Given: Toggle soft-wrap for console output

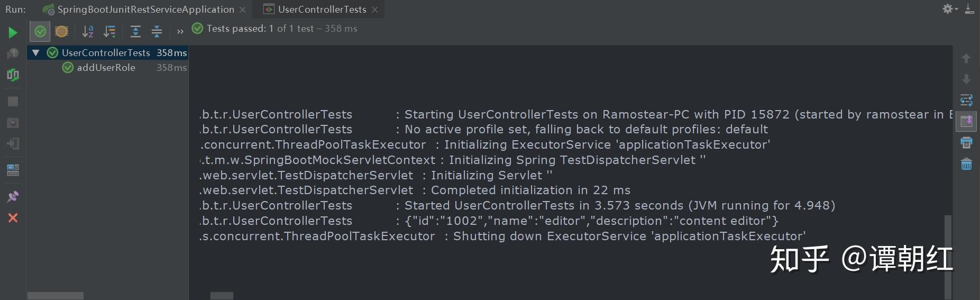Looking at the screenshot, I should 966,100.
